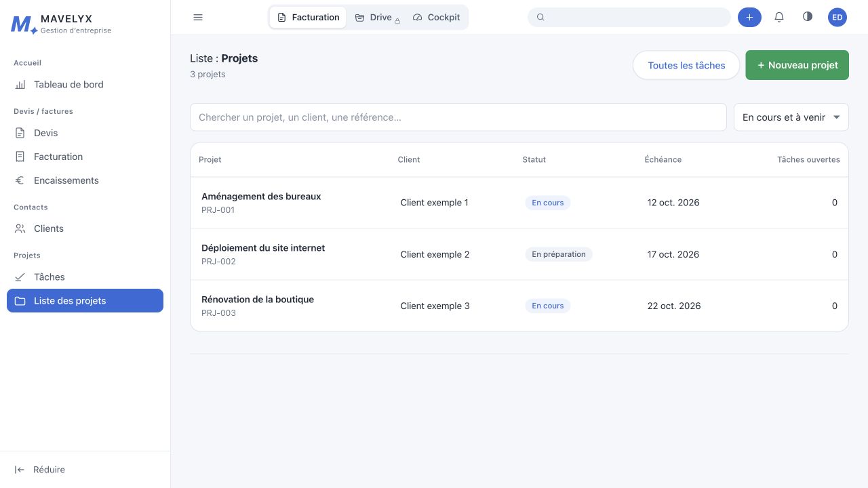868x488 pixels.
Task: Open the ED user avatar menu
Action: pyautogui.click(x=837, y=18)
